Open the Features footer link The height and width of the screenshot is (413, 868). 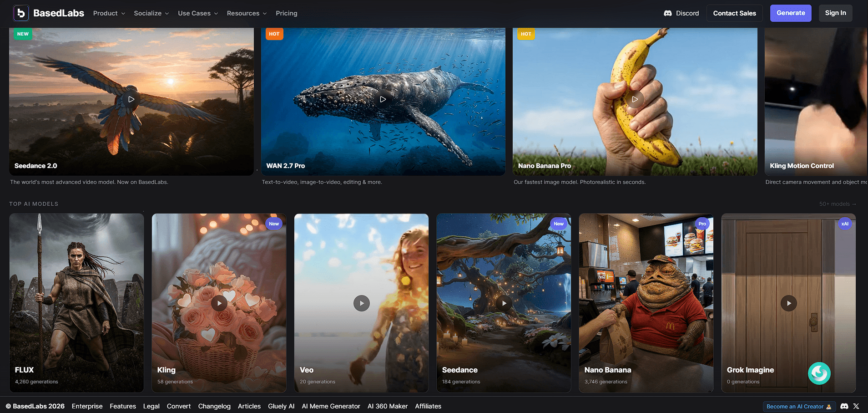(x=123, y=406)
